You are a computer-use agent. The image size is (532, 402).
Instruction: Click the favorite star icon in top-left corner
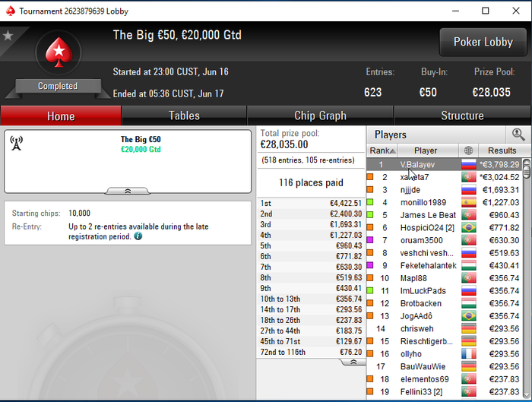click(x=8, y=35)
